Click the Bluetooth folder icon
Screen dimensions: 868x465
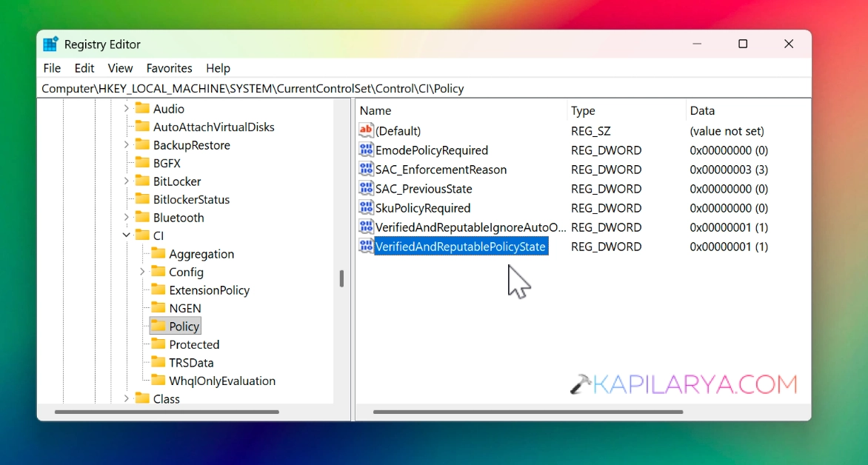pos(142,218)
